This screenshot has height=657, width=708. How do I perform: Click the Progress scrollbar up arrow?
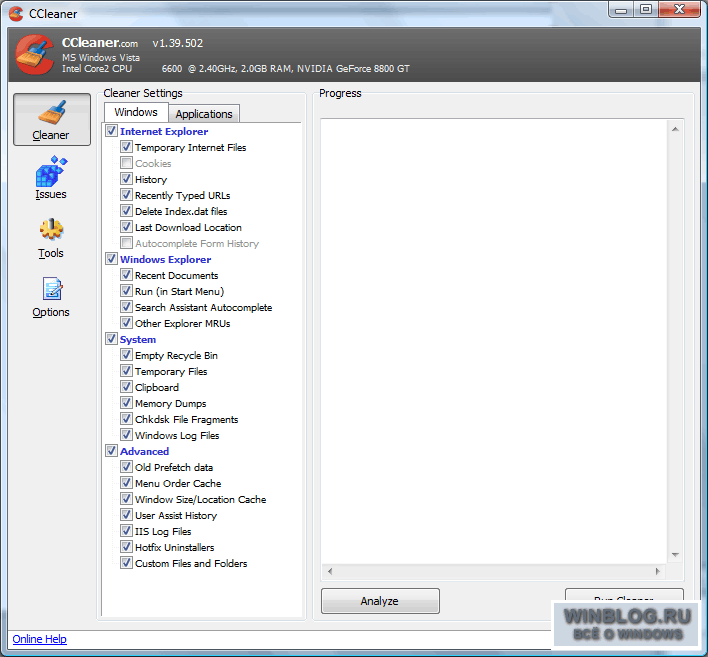675,129
